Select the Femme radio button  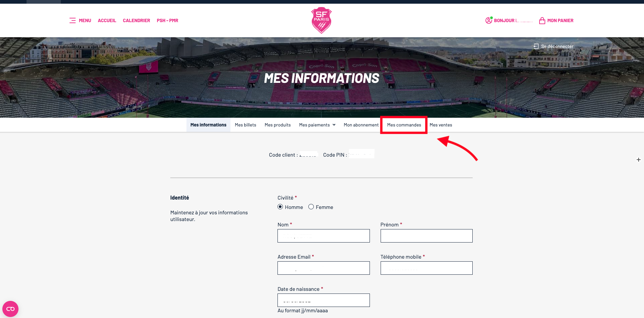pos(311,207)
